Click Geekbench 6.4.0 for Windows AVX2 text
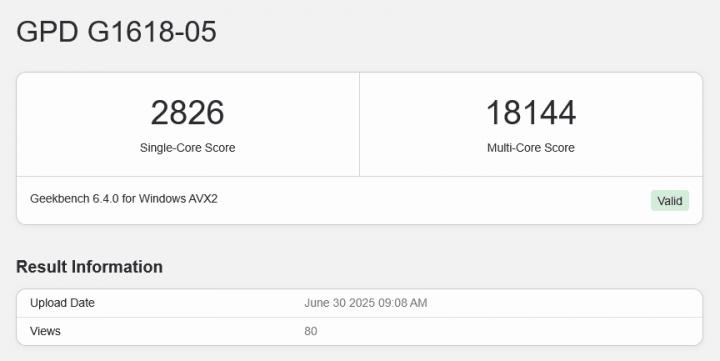The image size is (720, 361). click(124, 199)
